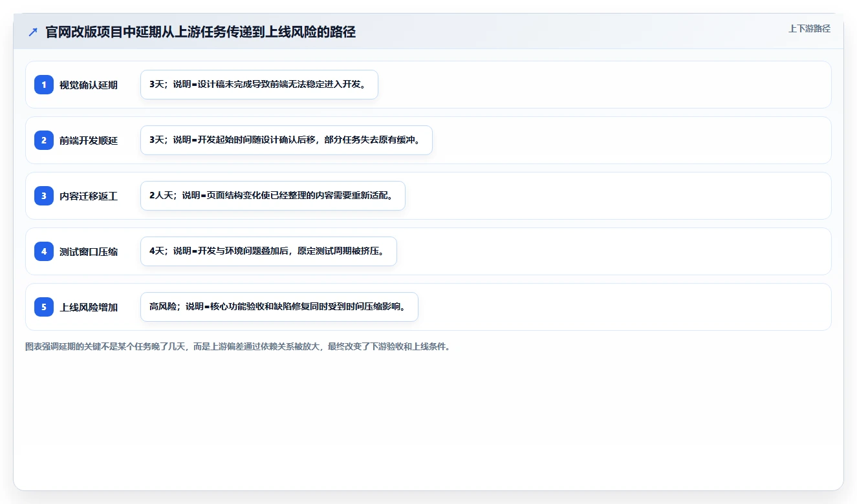
Task: Open the 4天 testing cycle squeezed note
Action: pyautogui.click(x=268, y=251)
